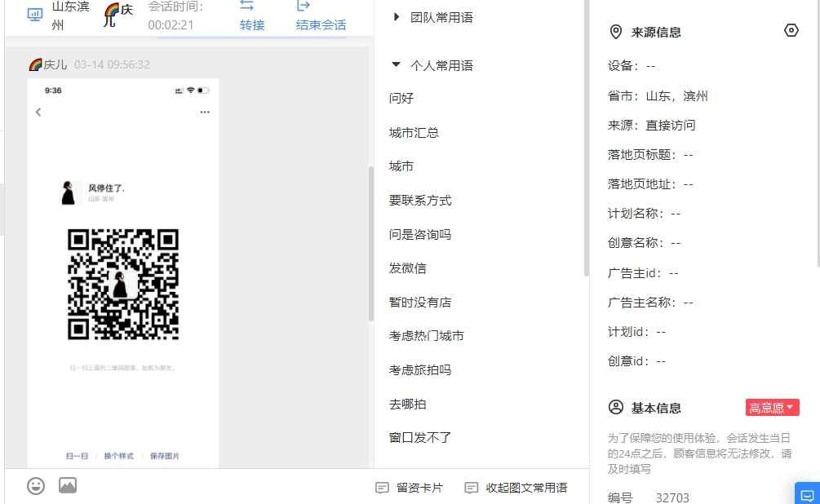Select the 城市汇总 quick phrase
The width and height of the screenshot is (820, 504).
coord(414,133)
